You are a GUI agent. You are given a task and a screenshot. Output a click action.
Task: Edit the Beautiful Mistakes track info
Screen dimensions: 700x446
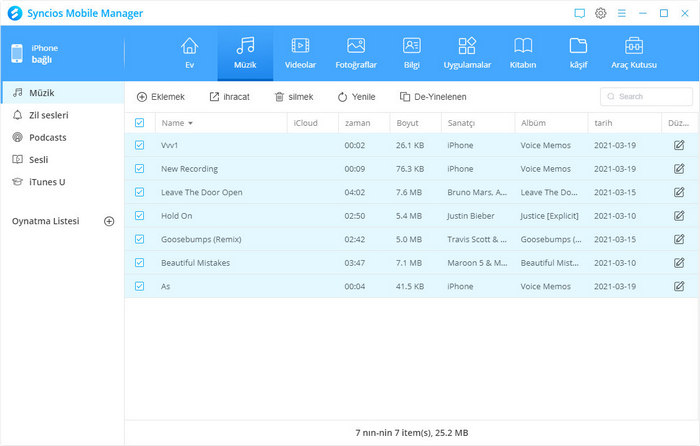(x=679, y=263)
